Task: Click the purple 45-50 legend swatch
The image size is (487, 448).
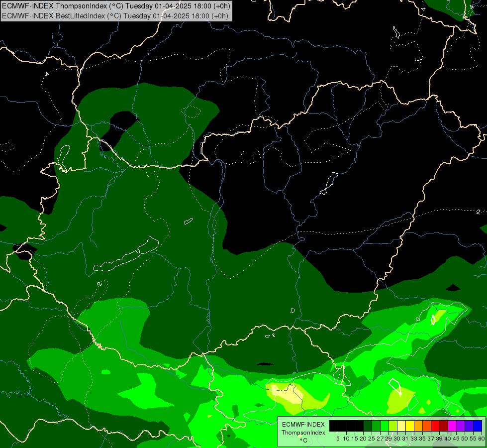Action: click(461, 426)
